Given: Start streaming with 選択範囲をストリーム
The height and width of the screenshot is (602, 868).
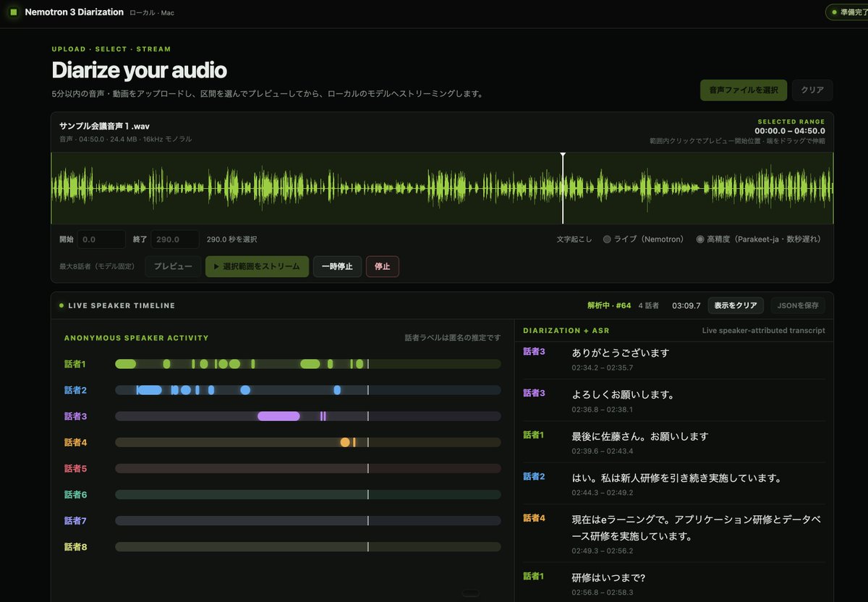Looking at the screenshot, I should [x=257, y=266].
